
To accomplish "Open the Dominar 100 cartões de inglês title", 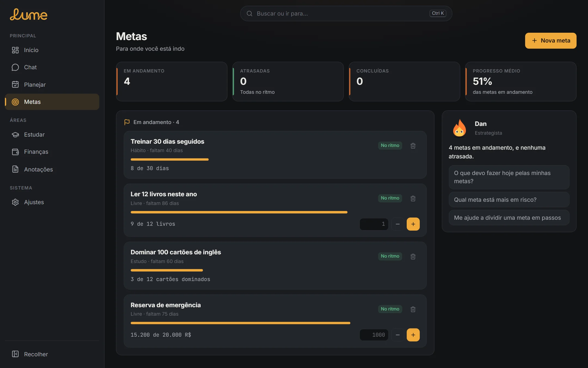I will [x=176, y=252].
